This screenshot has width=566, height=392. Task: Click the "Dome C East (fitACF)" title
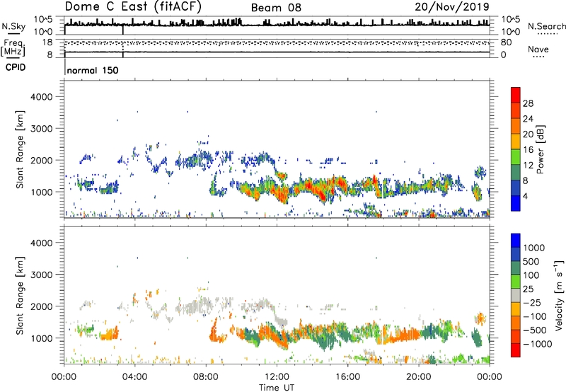pos(133,7)
